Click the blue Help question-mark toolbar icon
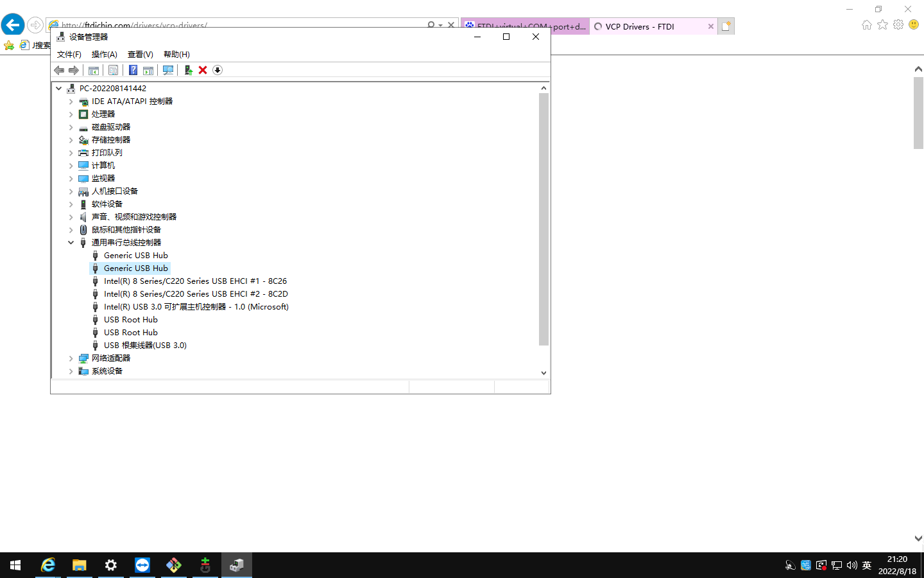The width and height of the screenshot is (924, 578). point(133,70)
